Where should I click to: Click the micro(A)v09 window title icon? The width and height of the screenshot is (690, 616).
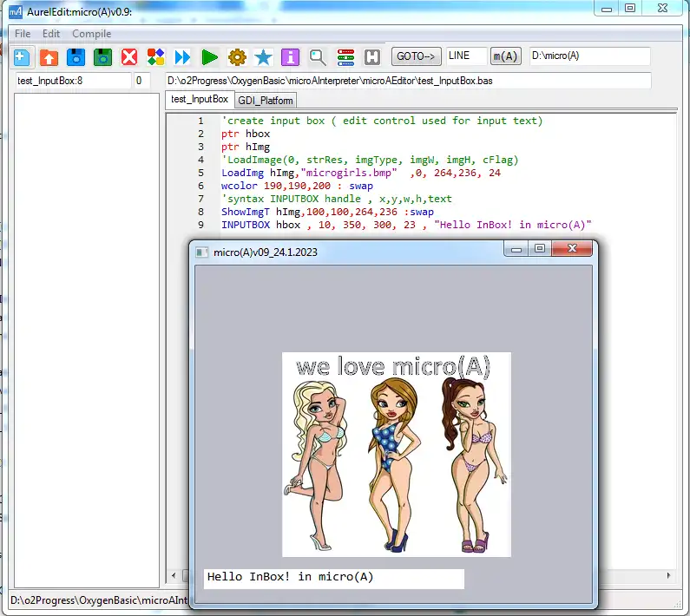click(201, 252)
